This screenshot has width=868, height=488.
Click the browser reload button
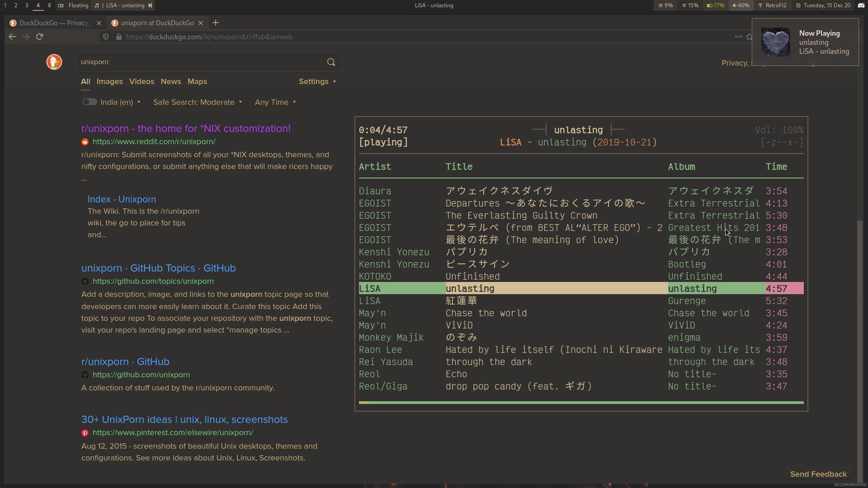pos(40,37)
